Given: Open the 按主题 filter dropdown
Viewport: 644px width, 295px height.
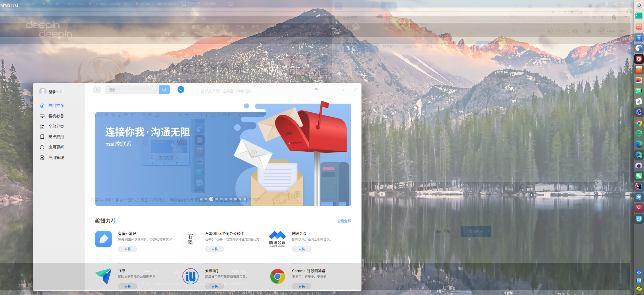Looking at the screenshot, I should pos(390,46).
